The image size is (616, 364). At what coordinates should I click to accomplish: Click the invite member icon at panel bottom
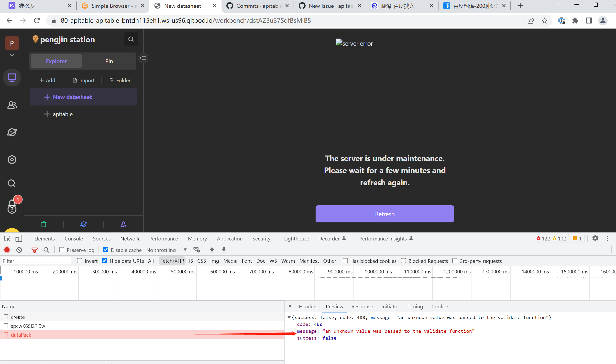pyautogui.click(x=123, y=224)
